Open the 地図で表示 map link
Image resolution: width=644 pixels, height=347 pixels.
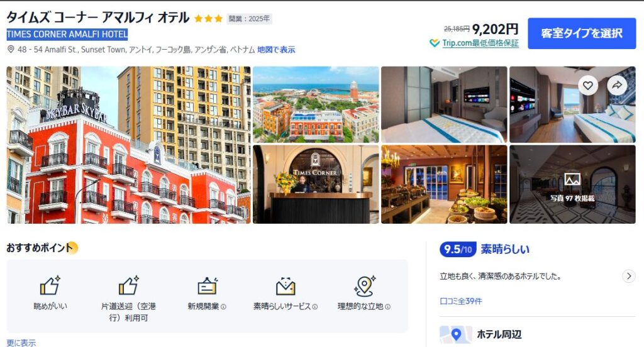click(276, 50)
